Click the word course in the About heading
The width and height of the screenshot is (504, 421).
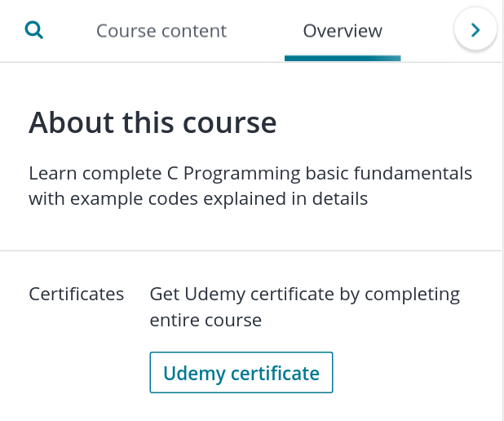tap(229, 122)
